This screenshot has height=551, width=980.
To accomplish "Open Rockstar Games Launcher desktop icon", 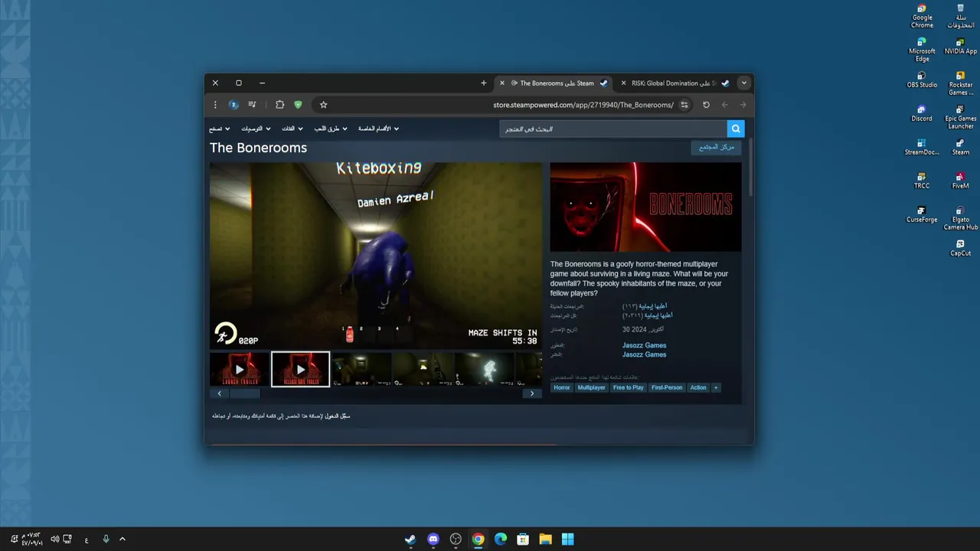I will 960,83.
